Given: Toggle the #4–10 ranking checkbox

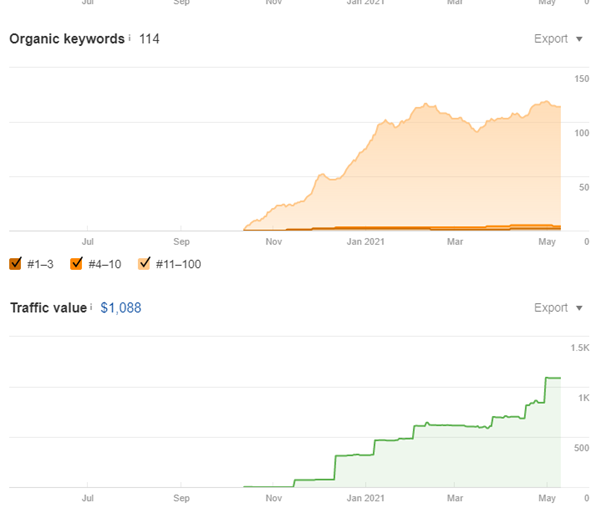Looking at the screenshot, I should [x=76, y=263].
